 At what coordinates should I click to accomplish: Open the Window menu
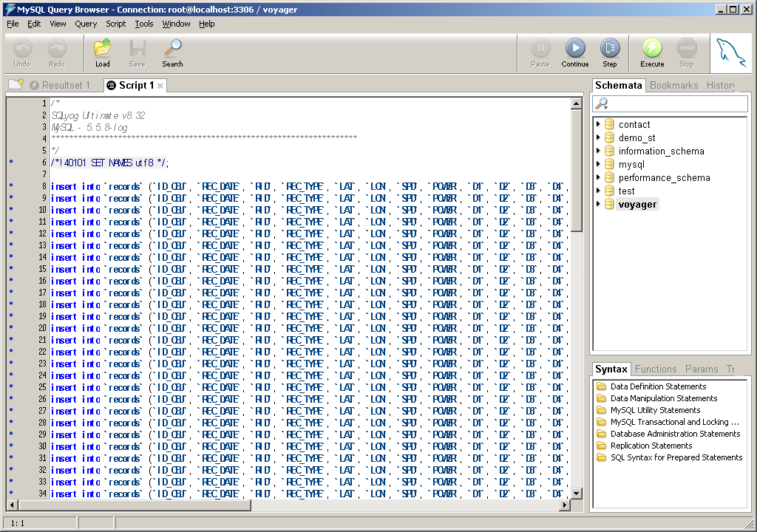click(176, 24)
